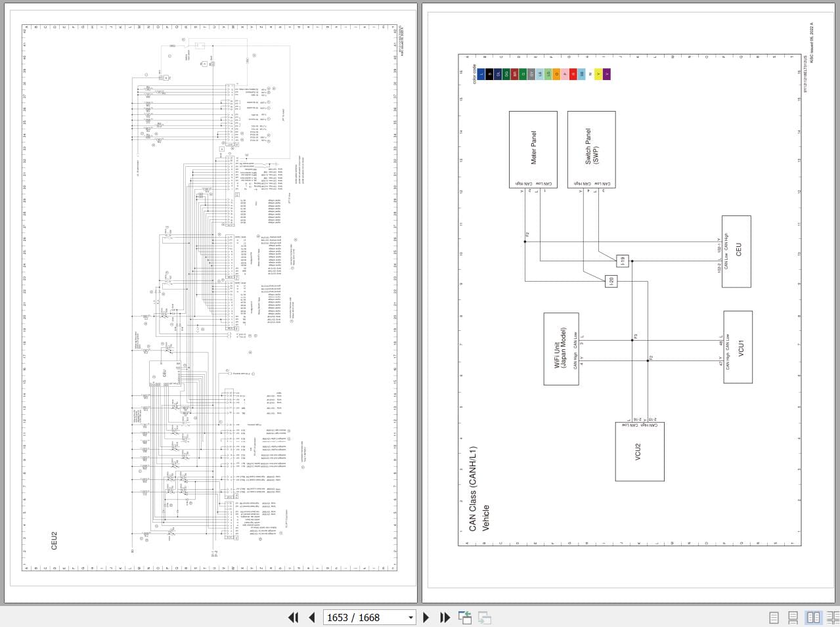Click the Switch Panel (SWP) block
The height and width of the screenshot is (627, 840).
click(x=591, y=150)
